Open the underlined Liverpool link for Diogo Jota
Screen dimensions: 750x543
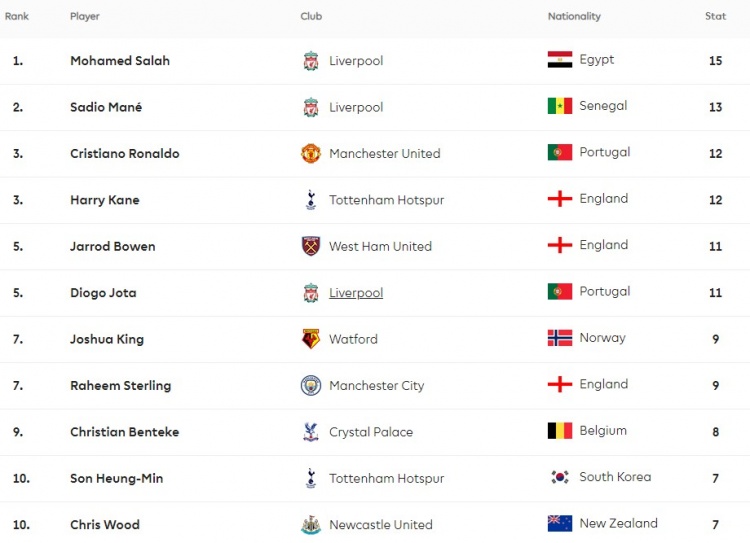pos(356,293)
